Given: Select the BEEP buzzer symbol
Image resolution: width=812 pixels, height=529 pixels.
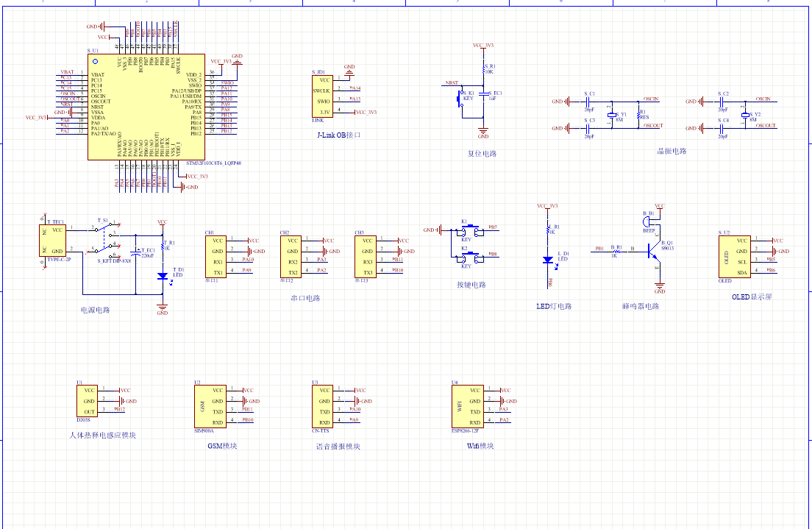Looking at the screenshot, I should (x=648, y=220).
